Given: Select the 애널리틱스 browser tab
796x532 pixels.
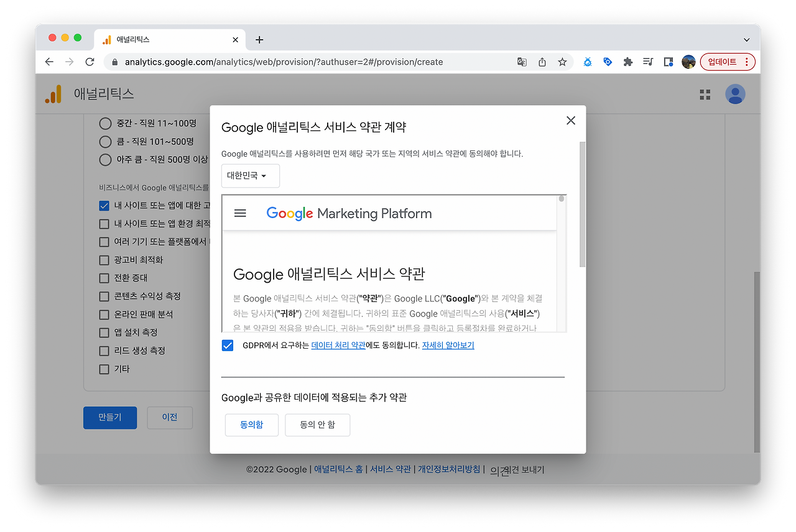Looking at the screenshot, I should click(169, 40).
